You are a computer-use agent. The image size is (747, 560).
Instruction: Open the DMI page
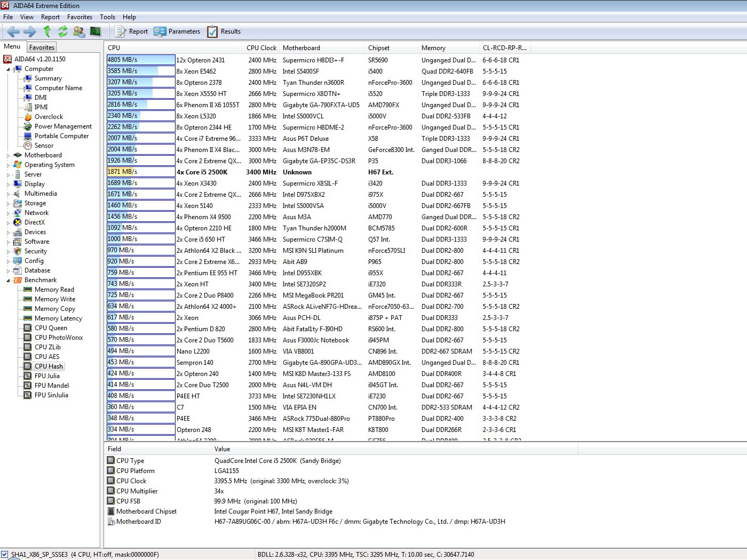coord(41,98)
